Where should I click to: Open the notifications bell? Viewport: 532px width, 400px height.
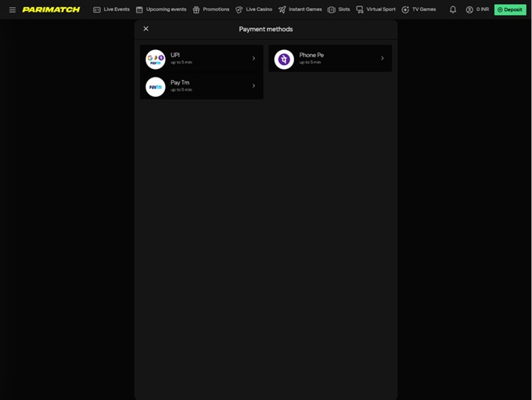point(452,9)
